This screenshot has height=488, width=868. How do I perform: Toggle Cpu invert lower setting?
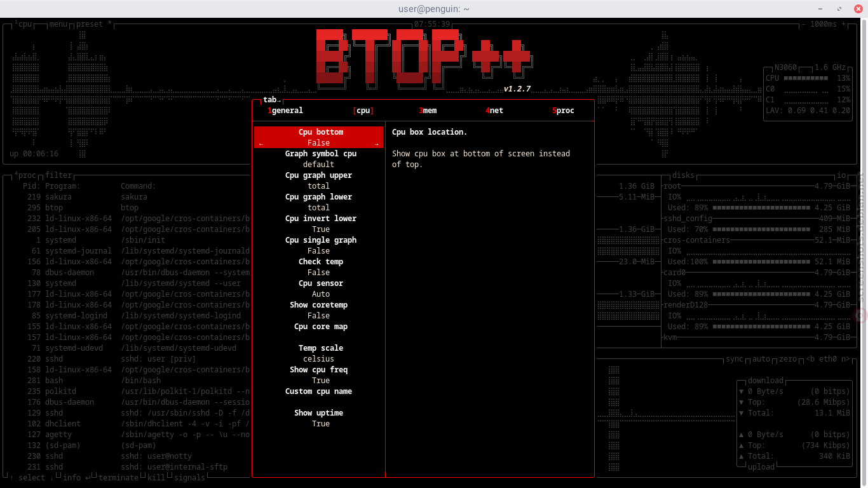(318, 224)
